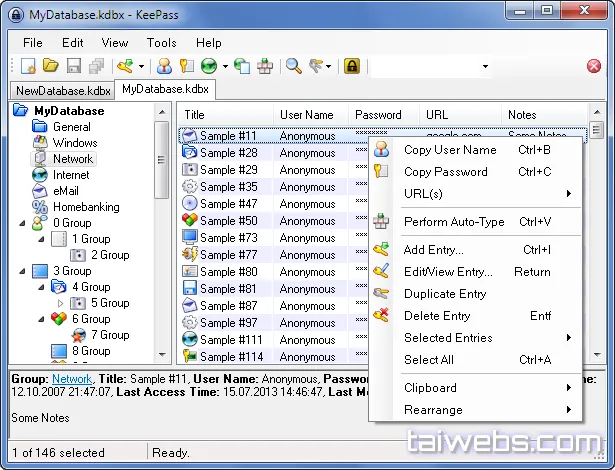Sort entries by Notes column header
Viewport: 615px width, 470px height.
[x=545, y=115]
